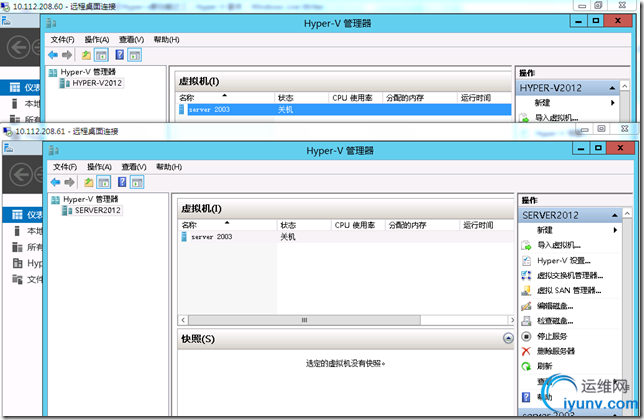Open 操作(A) menu in lower Hyper-V window
This screenshot has width=644, height=420.
tap(99, 167)
